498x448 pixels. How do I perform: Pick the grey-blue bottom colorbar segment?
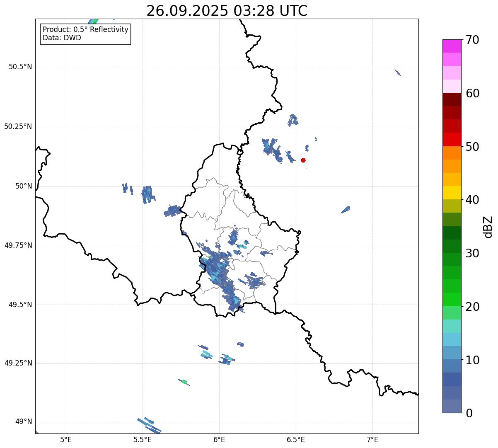(452, 406)
